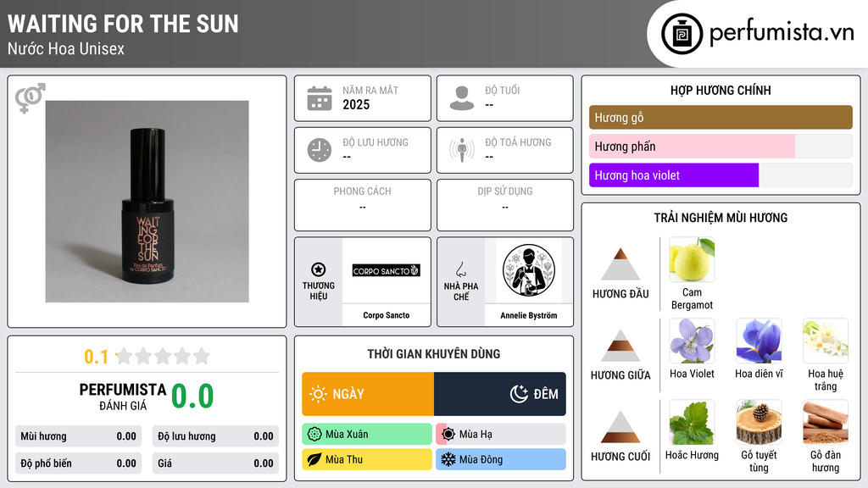The width and height of the screenshot is (868, 488).
Task: Click the Dịp sử dụng occasion box
Action: pos(505,205)
